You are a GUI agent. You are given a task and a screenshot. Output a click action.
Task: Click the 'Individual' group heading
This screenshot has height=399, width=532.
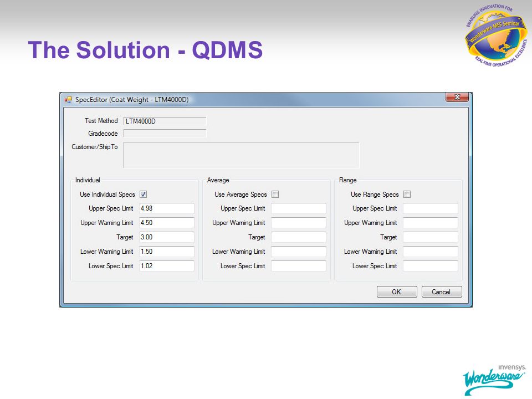(x=88, y=180)
